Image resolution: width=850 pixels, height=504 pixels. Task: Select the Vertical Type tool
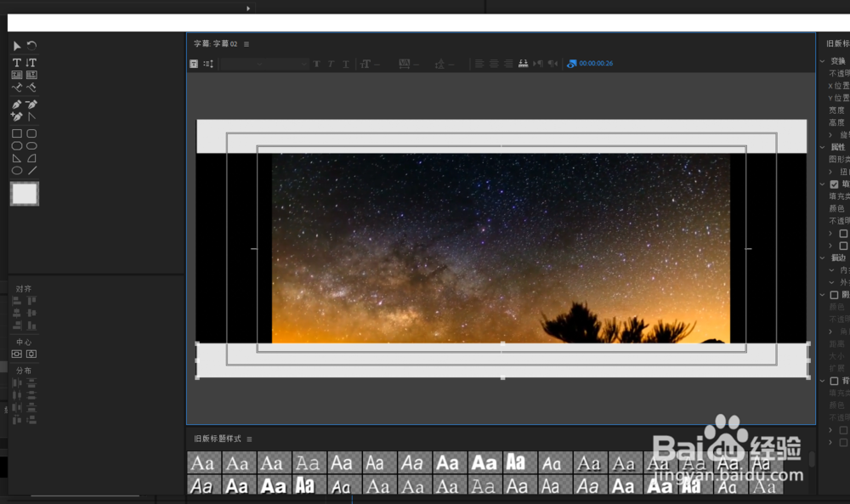pyautogui.click(x=31, y=63)
